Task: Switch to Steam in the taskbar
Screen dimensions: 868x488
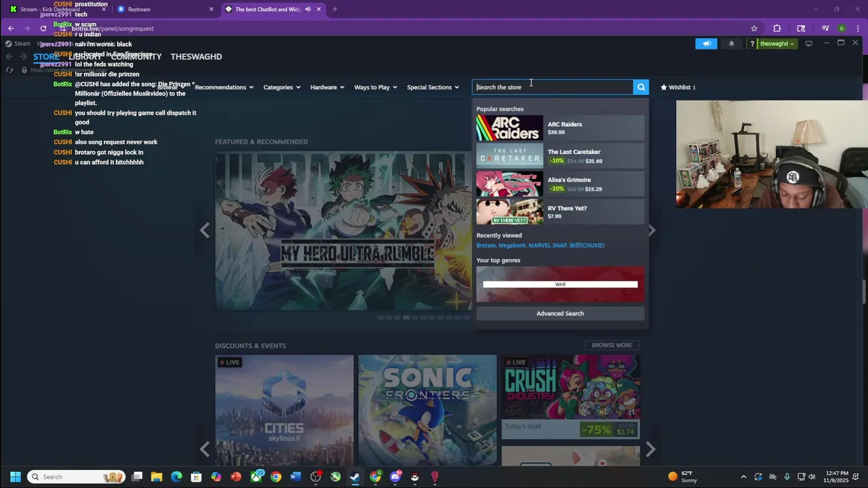Action: pyautogui.click(x=355, y=476)
